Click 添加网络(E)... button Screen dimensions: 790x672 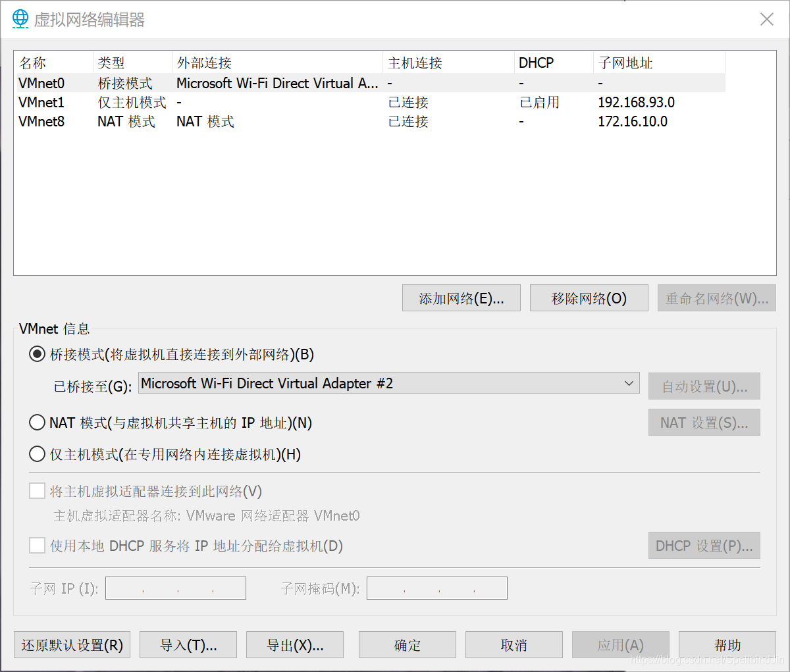pos(461,298)
